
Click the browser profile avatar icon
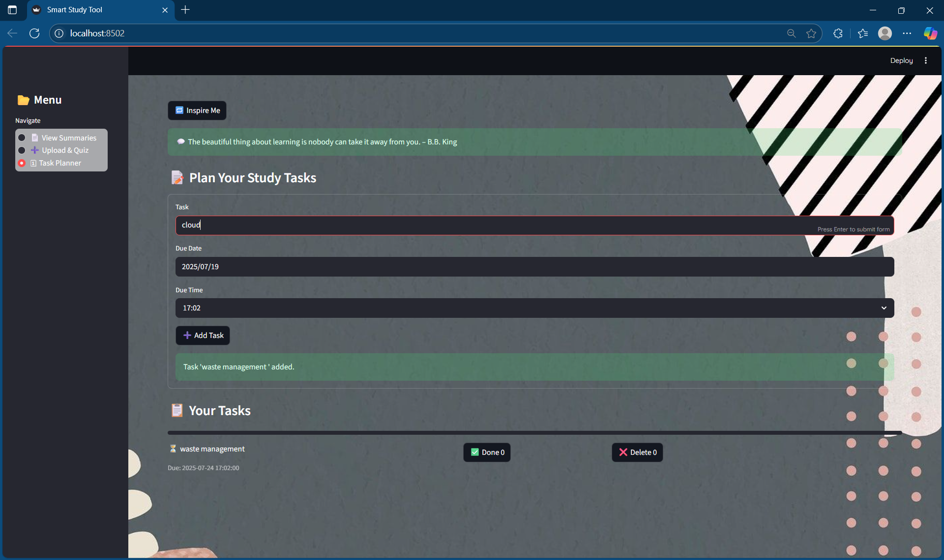point(885,33)
